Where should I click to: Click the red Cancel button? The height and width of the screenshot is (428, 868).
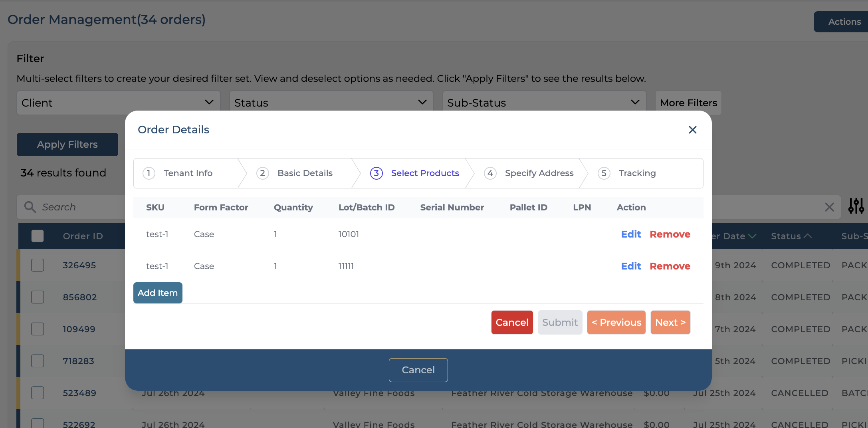(512, 322)
